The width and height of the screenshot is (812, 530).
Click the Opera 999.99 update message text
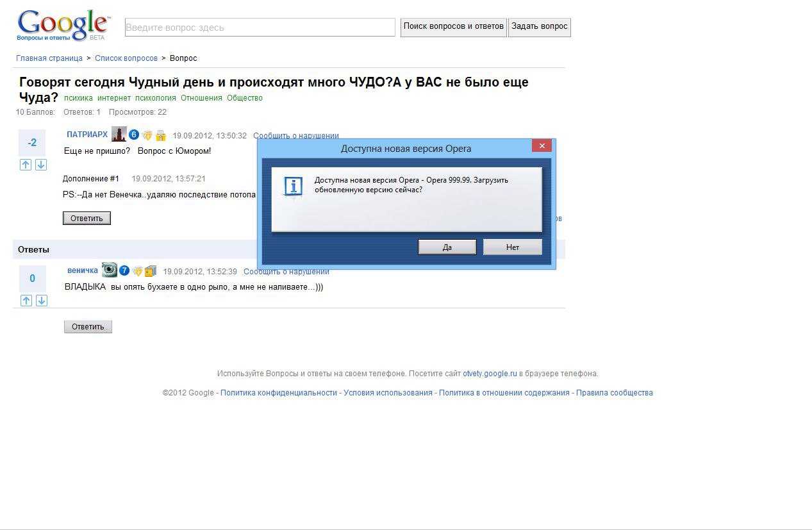(x=411, y=185)
